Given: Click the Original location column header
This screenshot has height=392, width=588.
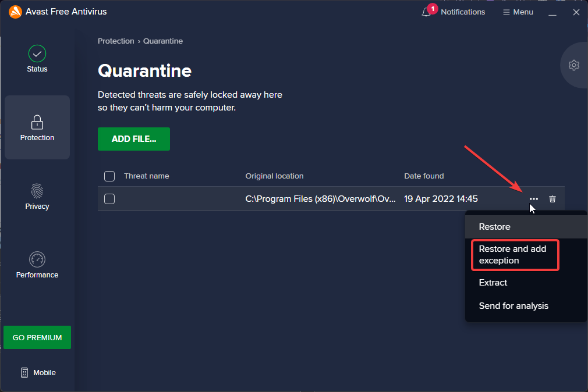Looking at the screenshot, I should tap(274, 176).
